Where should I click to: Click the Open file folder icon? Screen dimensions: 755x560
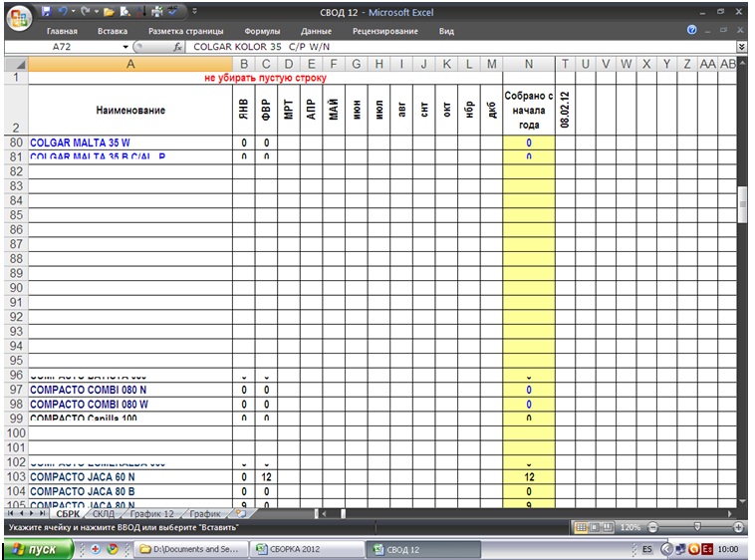coord(110,12)
